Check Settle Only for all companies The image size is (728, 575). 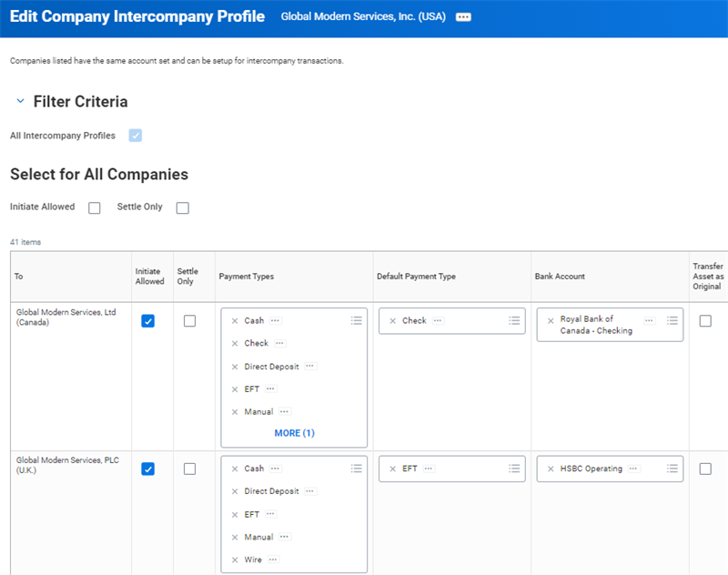[x=183, y=207]
